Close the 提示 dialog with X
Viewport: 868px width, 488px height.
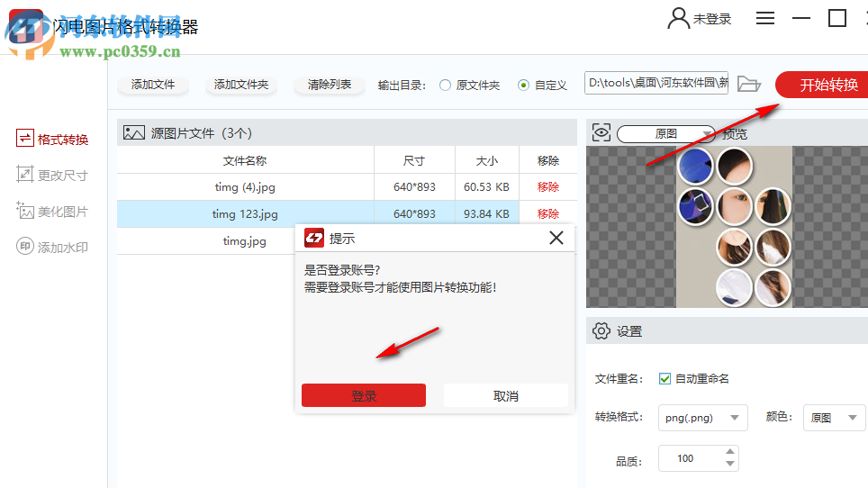[x=556, y=238]
